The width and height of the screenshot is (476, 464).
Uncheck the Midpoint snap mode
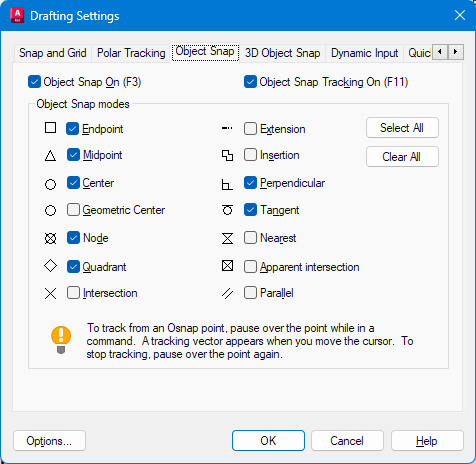[x=73, y=155]
